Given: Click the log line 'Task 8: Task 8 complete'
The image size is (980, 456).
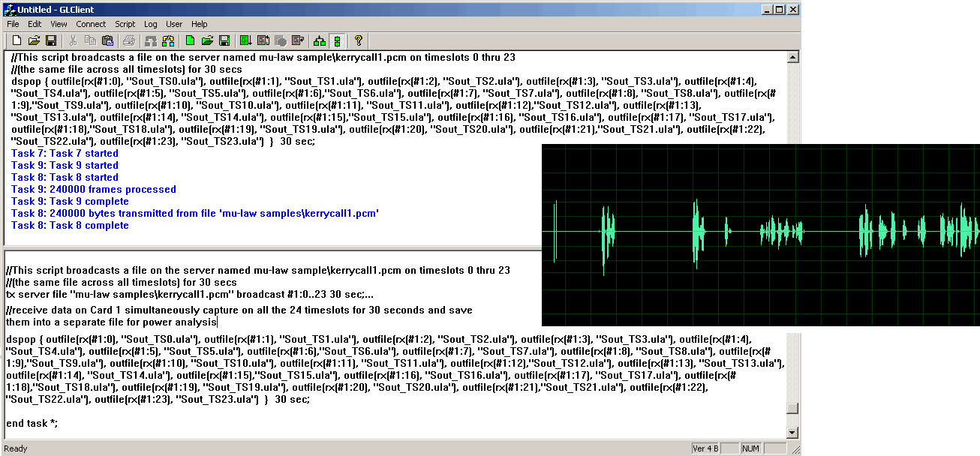Looking at the screenshot, I should pyautogui.click(x=70, y=226).
